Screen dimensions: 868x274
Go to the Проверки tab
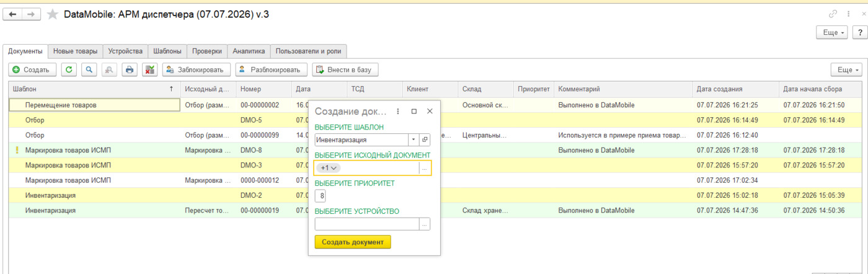point(207,51)
